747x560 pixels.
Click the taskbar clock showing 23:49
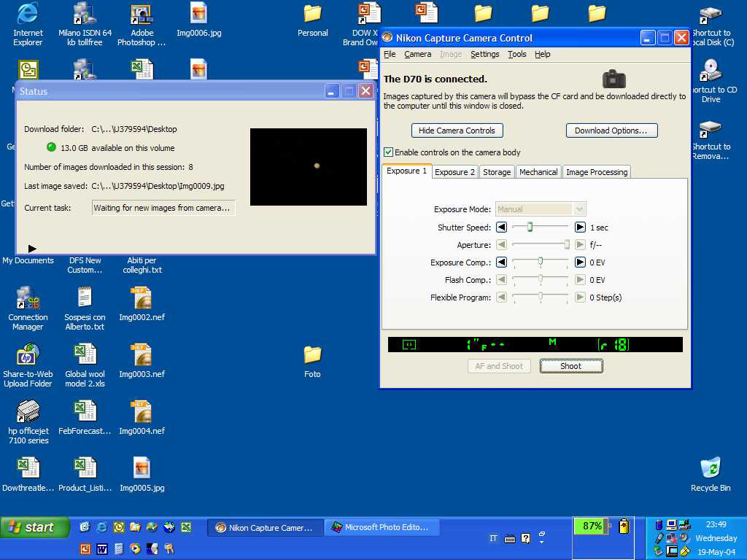pos(716,524)
